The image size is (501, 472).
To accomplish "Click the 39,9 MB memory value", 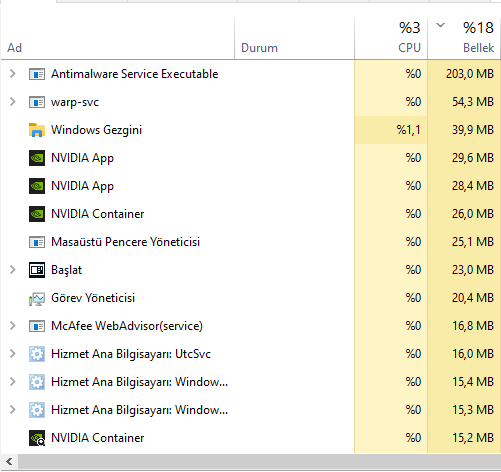I will [x=473, y=130].
